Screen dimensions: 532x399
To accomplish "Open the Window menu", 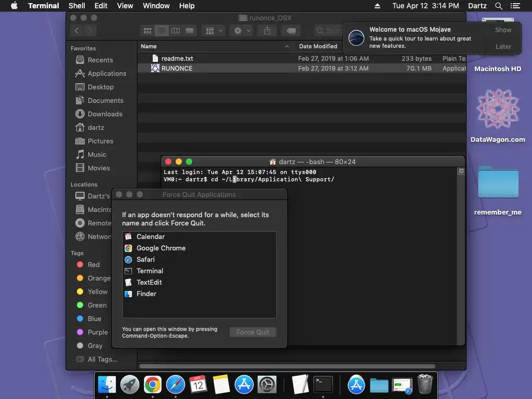I will coord(156,6).
